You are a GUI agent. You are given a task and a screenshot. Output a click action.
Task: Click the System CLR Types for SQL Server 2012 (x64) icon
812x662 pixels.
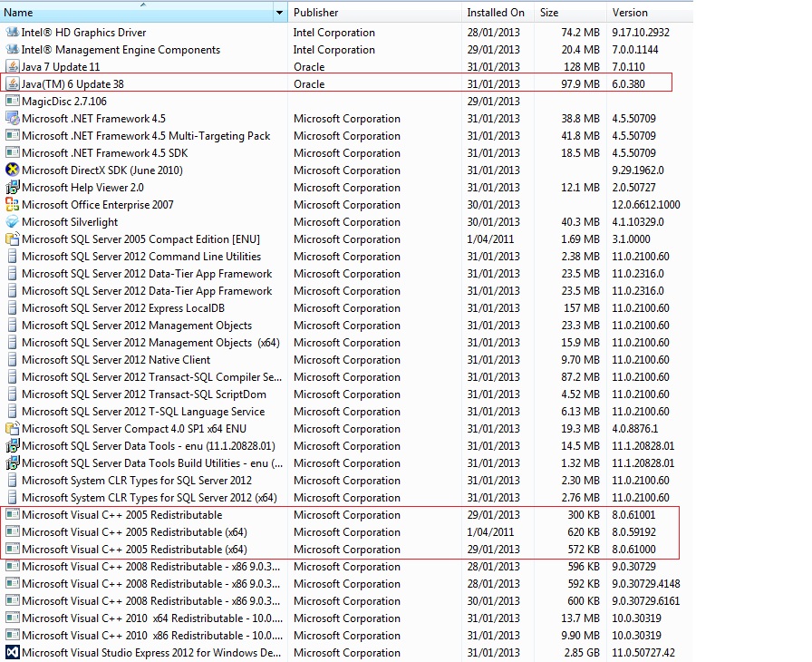[x=13, y=498]
